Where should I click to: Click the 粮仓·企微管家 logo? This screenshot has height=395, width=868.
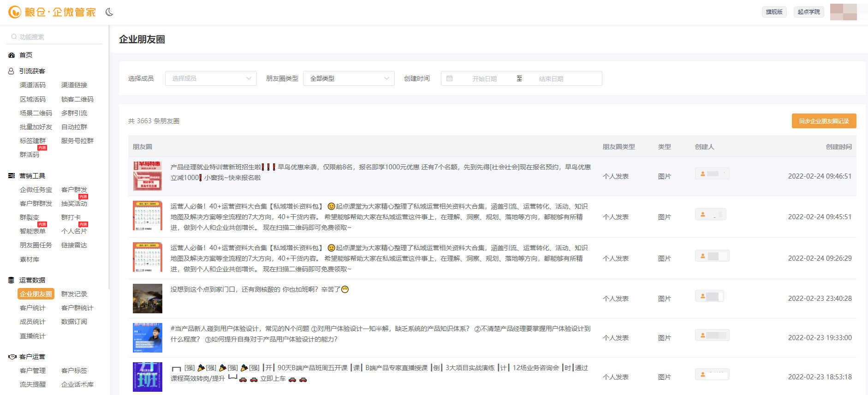coord(52,12)
